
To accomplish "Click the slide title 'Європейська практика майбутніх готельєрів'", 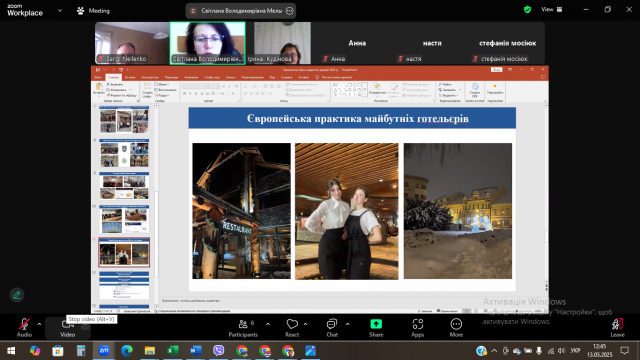I will 358,118.
